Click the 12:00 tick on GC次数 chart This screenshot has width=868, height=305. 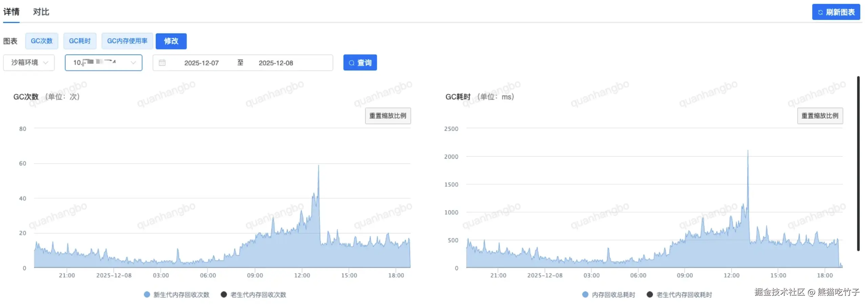(x=302, y=276)
